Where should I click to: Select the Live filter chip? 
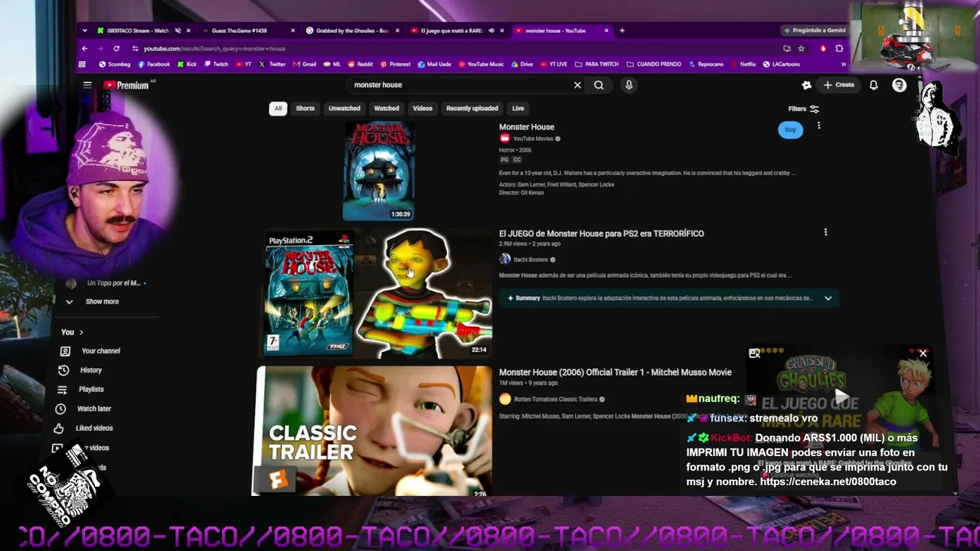point(518,108)
